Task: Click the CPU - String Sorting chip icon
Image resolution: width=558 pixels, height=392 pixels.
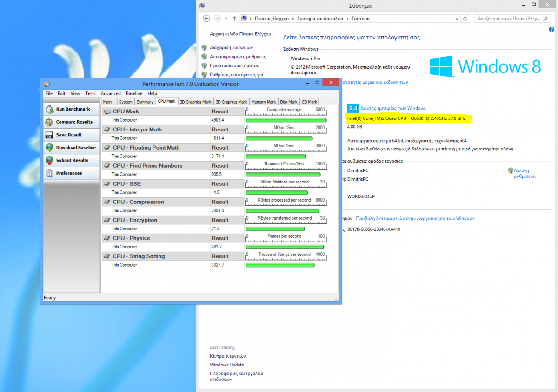Action: click(107, 256)
